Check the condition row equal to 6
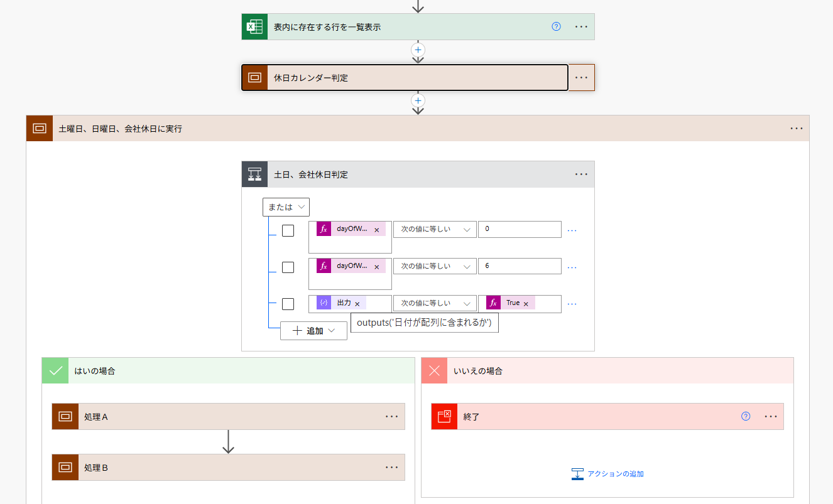 point(288,267)
